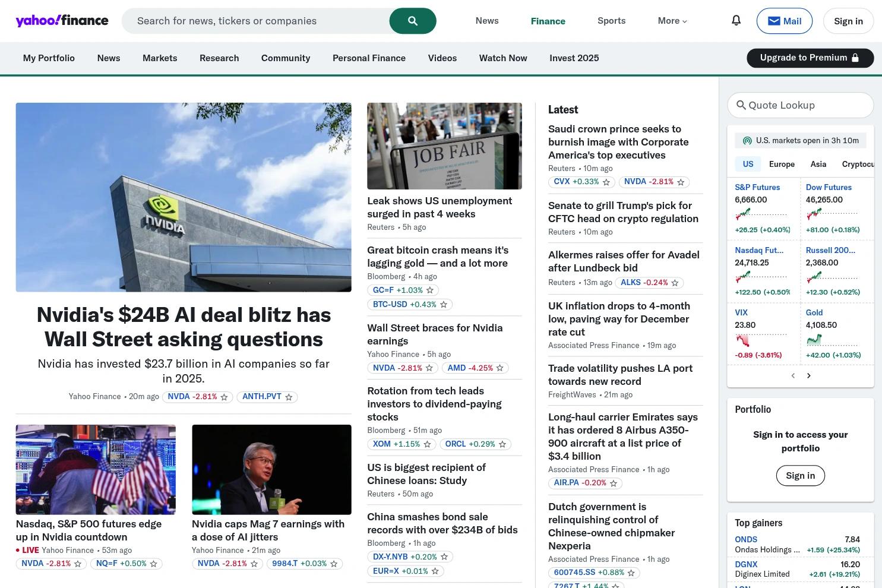Toggle star on NVDA under Wall Street braces story
This screenshot has width=882, height=588.
coord(429,368)
